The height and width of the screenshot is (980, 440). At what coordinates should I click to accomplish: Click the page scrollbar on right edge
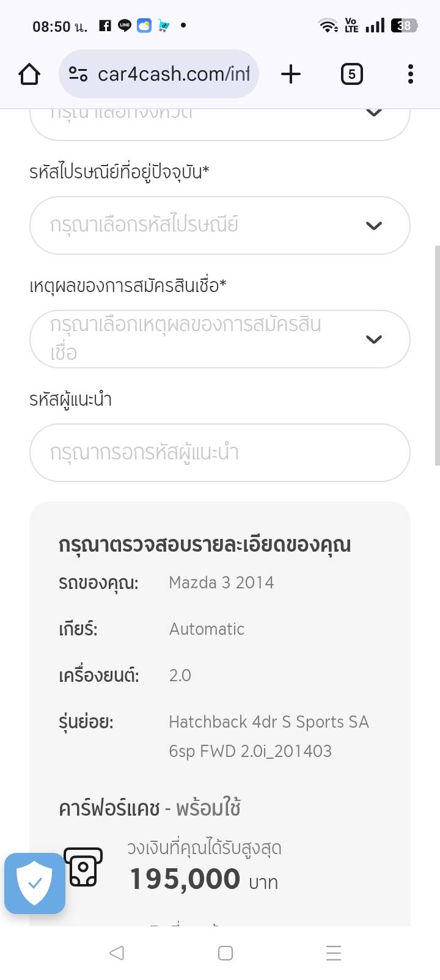pyautogui.click(x=436, y=354)
